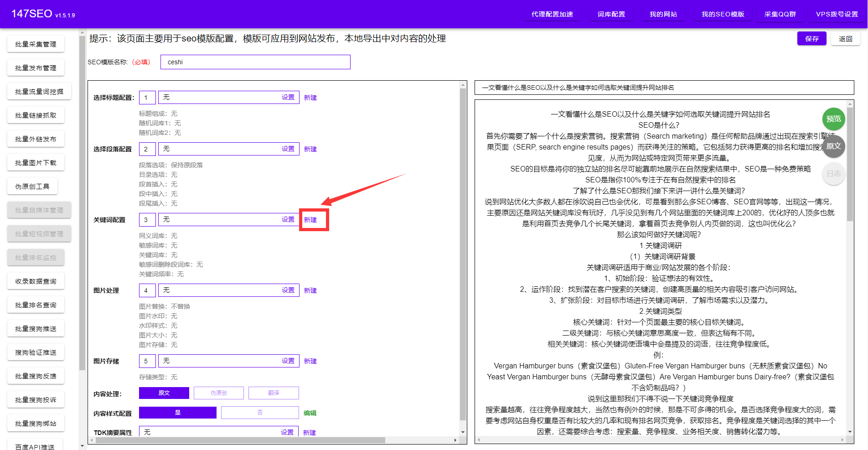
Task: Click 设置 in 图片处理 row
Action: [x=288, y=290]
